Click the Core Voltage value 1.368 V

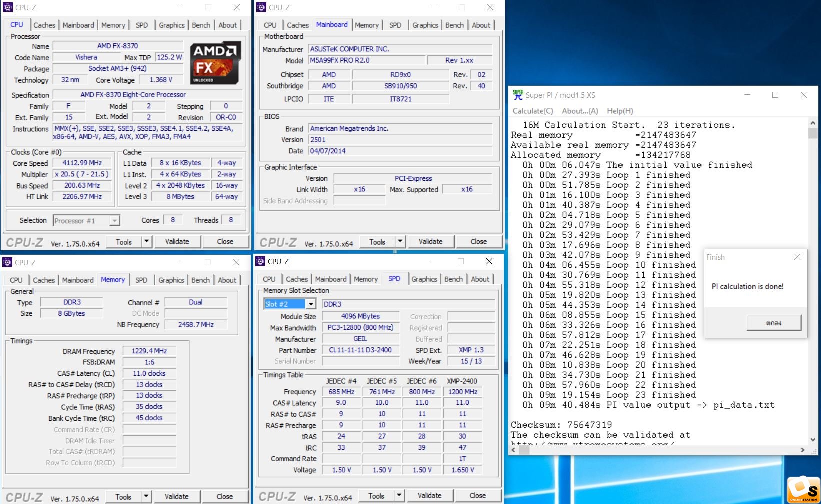point(161,80)
